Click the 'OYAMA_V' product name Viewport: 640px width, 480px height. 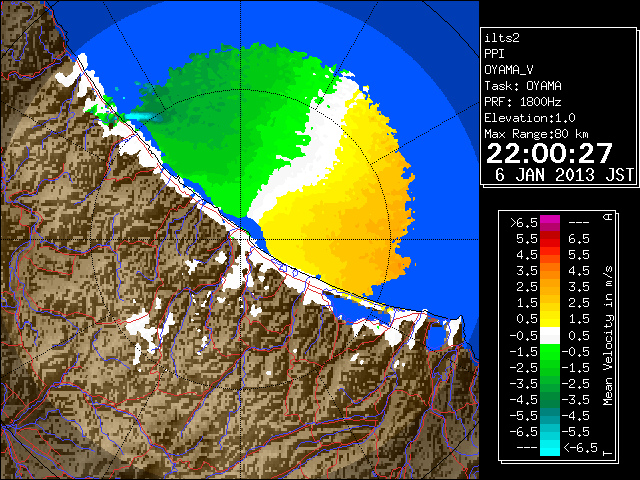coord(509,70)
